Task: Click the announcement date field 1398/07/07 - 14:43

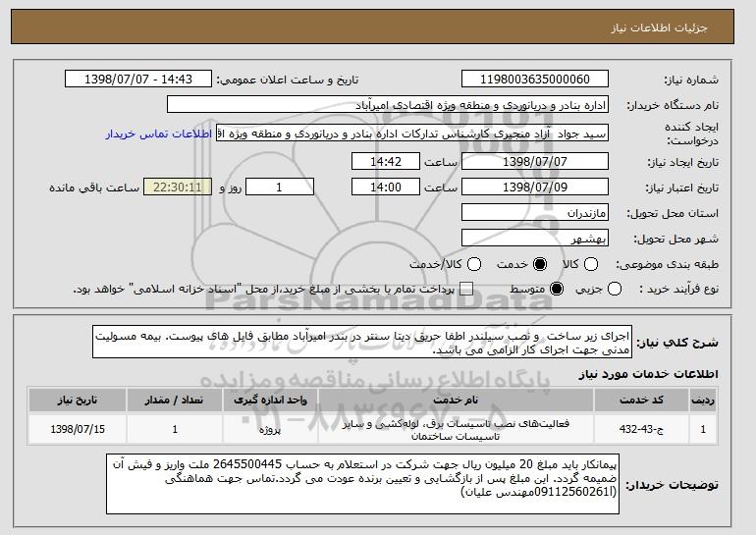Action: [x=138, y=80]
